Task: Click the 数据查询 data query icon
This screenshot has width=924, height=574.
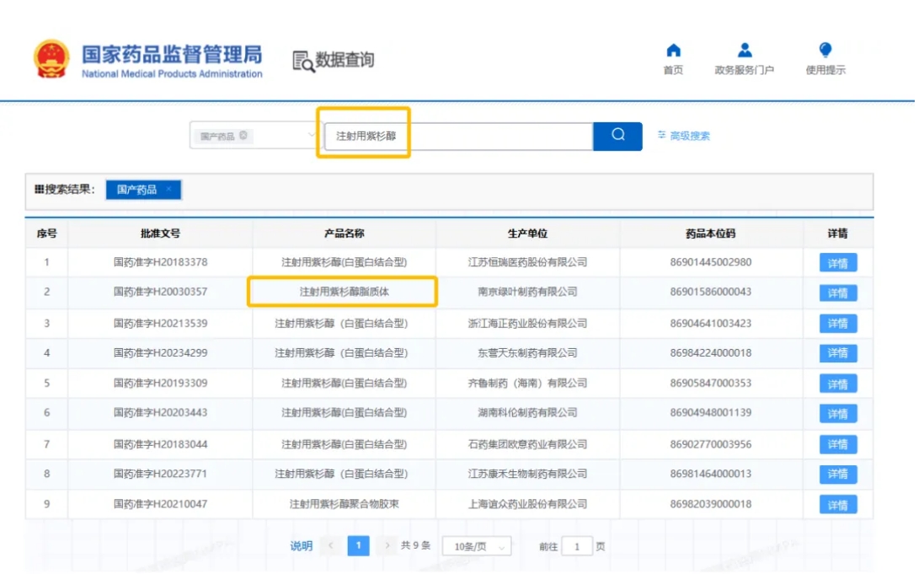Action: 303,61
